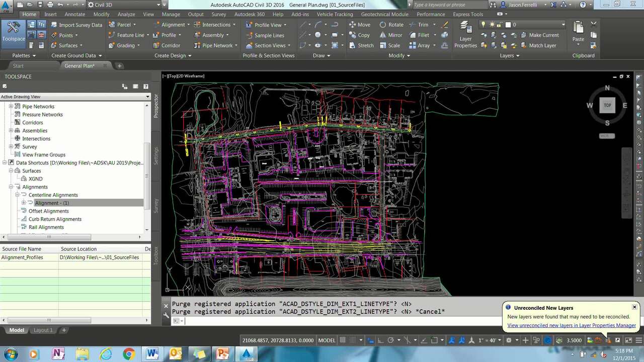This screenshot has width=644, height=362.
Task: Select the Stretch tool
Action: click(x=361, y=45)
